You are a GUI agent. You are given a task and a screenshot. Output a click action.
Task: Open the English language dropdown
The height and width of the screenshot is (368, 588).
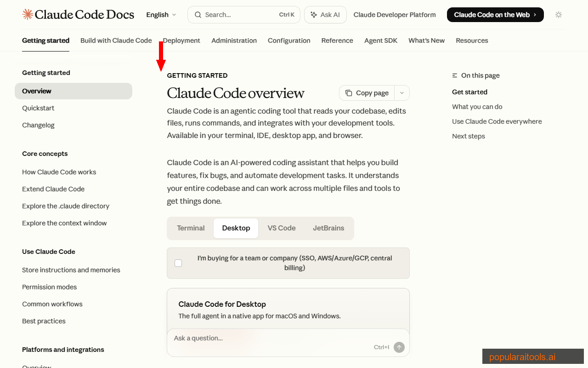pyautogui.click(x=160, y=14)
